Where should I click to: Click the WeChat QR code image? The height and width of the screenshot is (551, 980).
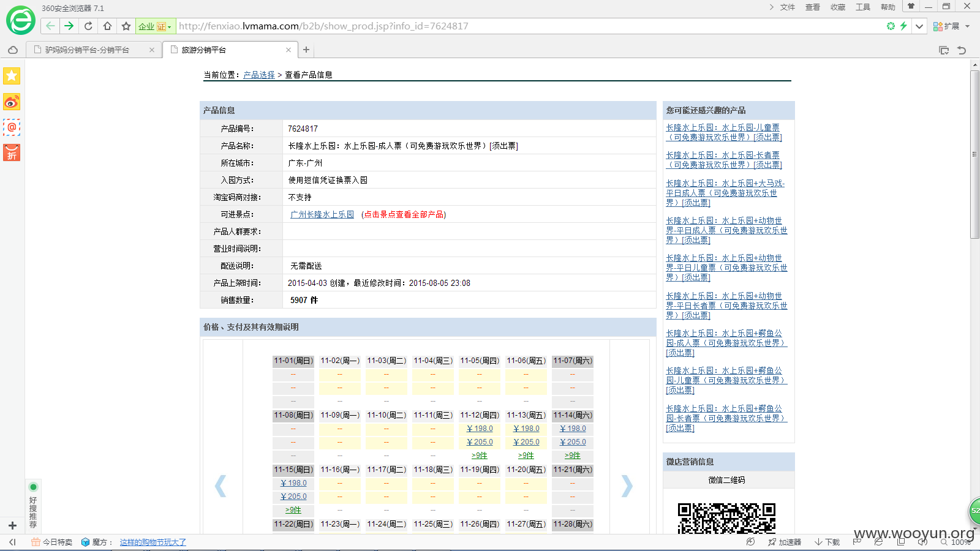tap(726, 518)
